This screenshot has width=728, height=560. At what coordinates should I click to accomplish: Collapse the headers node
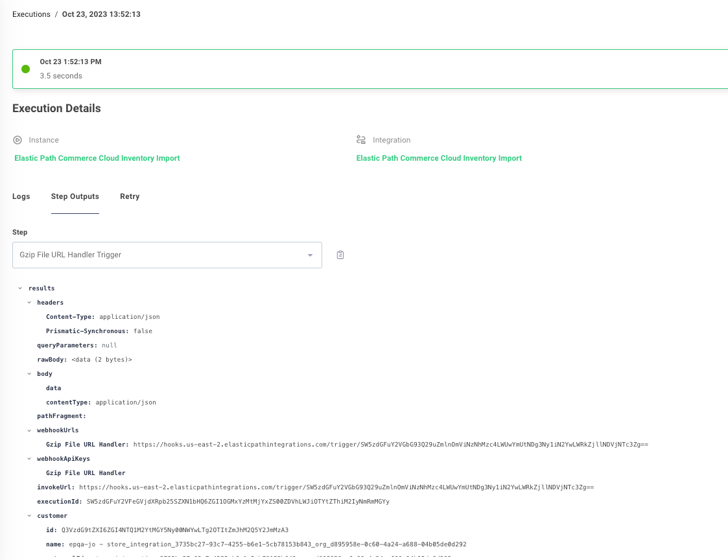pyautogui.click(x=29, y=303)
